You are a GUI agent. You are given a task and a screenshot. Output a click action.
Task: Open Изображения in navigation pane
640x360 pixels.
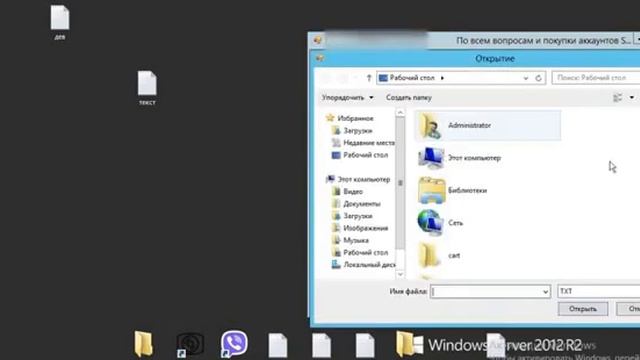(360, 228)
